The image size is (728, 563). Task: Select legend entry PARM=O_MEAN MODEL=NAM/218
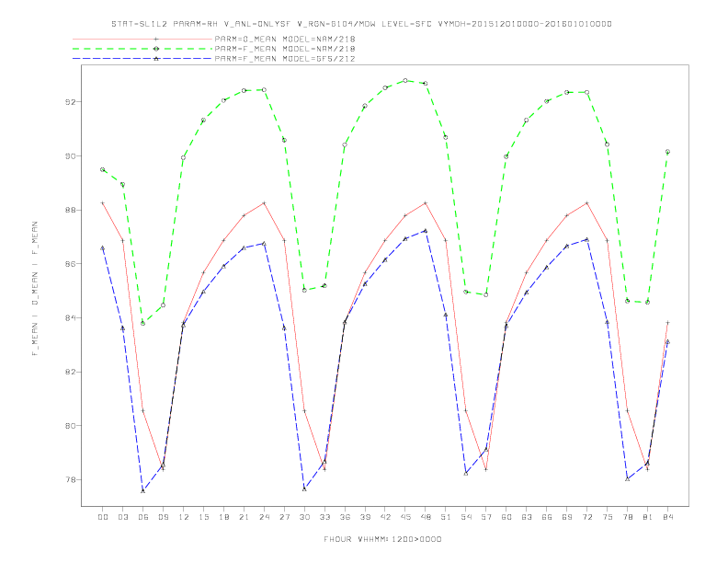(285, 39)
